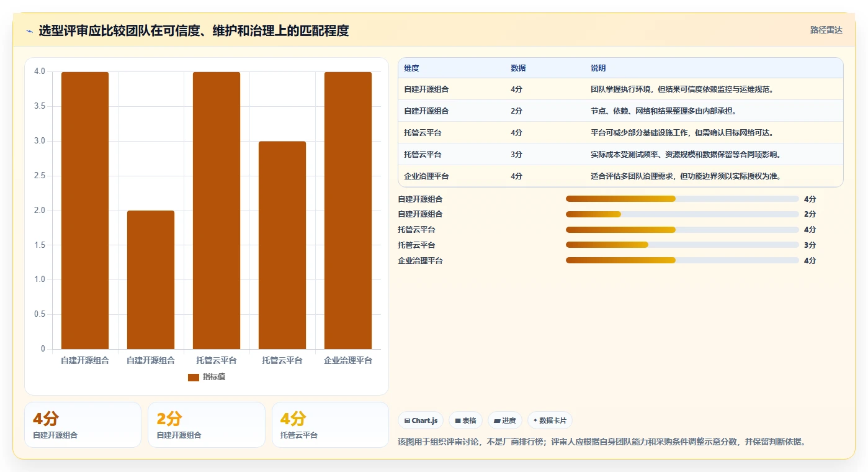Click the 数据 column header
This screenshot has height=472, width=868.
coord(518,68)
